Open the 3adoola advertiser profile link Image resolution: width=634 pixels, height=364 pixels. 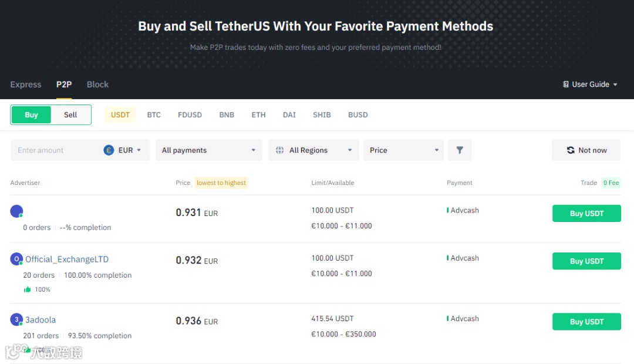[41, 320]
